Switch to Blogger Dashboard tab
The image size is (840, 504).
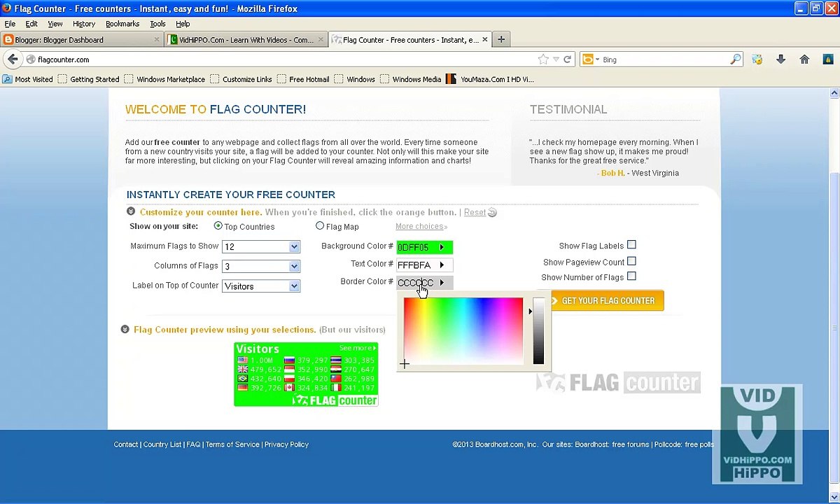point(82,40)
